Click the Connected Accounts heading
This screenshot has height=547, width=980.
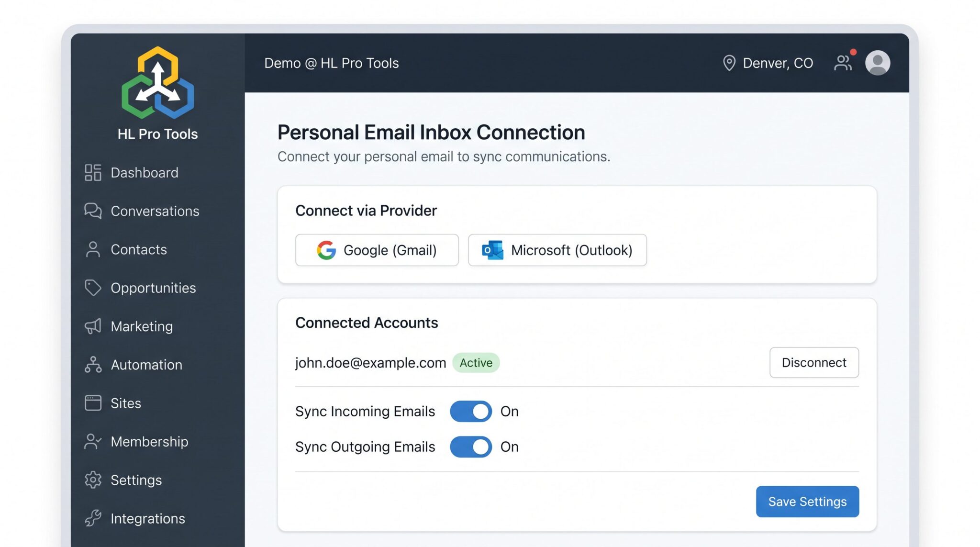(x=367, y=323)
